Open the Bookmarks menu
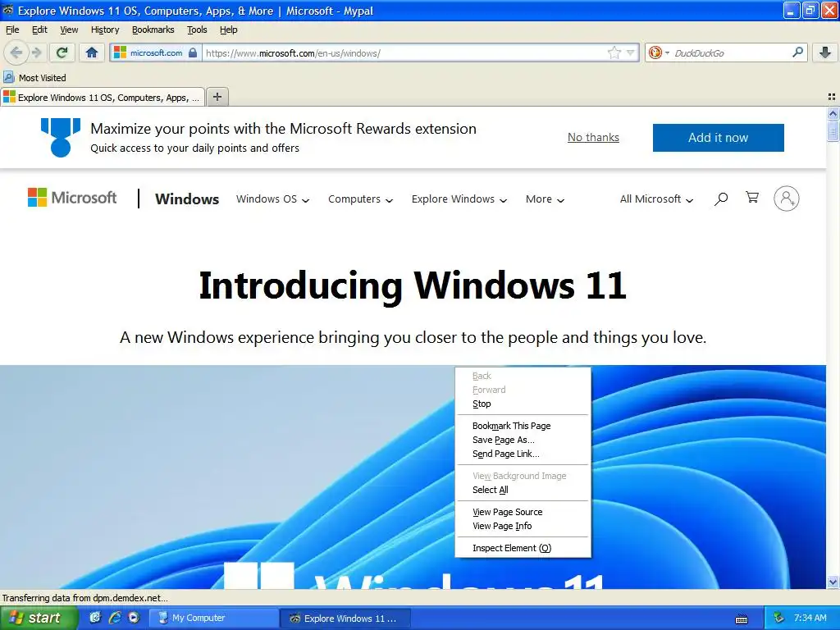 tap(153, 30)
